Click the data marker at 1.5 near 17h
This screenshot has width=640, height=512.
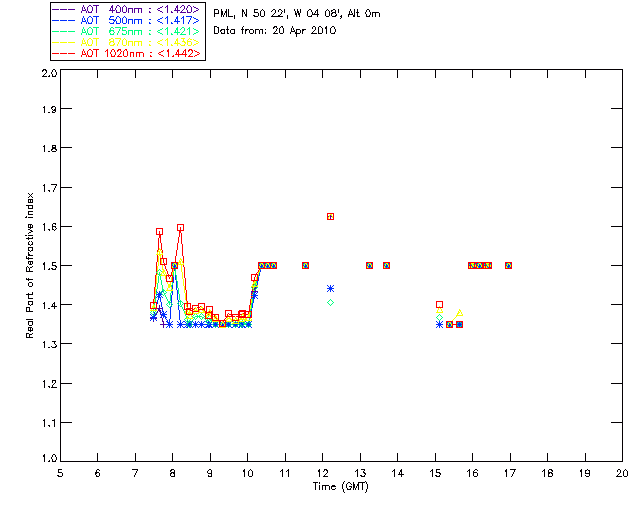coord(508,265)
